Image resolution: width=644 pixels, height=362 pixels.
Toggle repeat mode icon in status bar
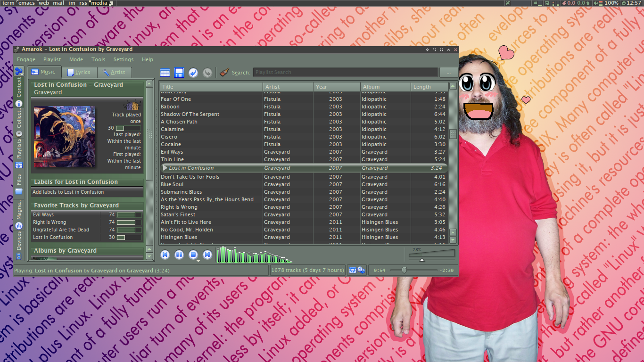(x=352, y=270)
